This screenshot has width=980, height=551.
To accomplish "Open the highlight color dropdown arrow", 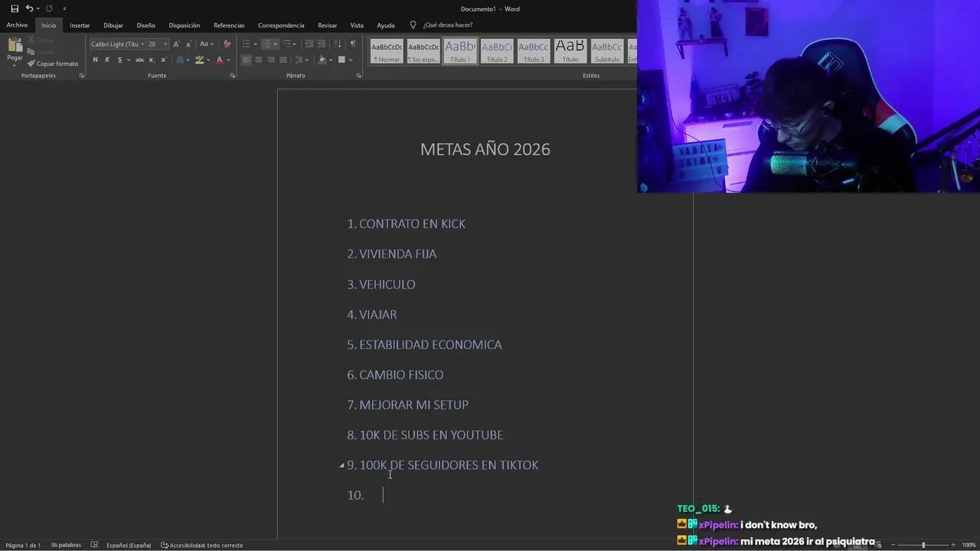I will pyautogui.click(x=208, y=60).
